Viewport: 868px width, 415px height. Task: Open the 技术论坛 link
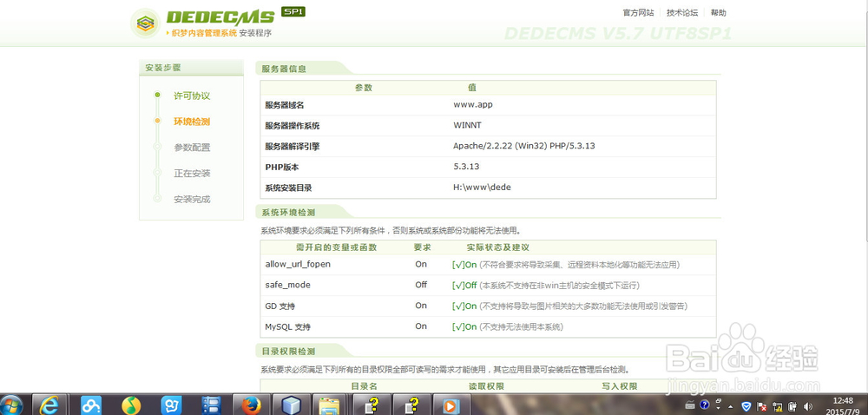click(682, 13)
